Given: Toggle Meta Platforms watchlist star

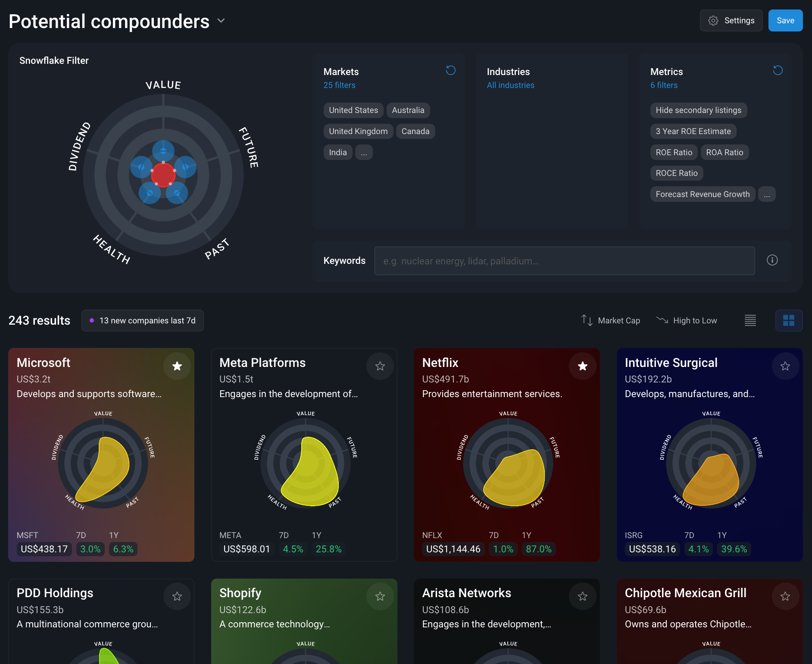Looking at the screenshot, I should [380, 366].
